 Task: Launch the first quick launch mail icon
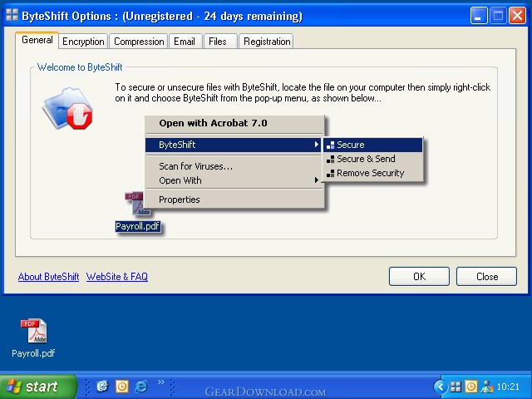[x=102, y=386]
